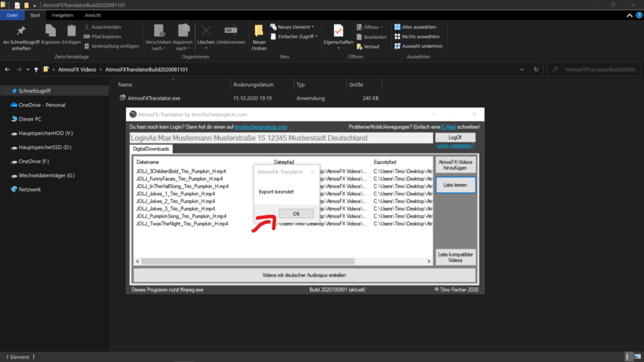Expand the address bar history dropdown

pyautogui.click(x=521, y=69)
